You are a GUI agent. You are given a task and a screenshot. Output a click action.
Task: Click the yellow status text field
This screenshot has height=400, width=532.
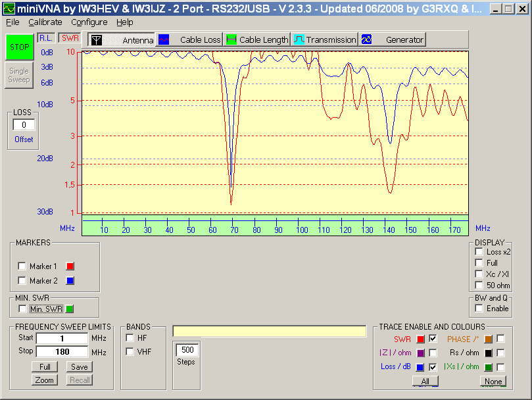click(270, 331)
